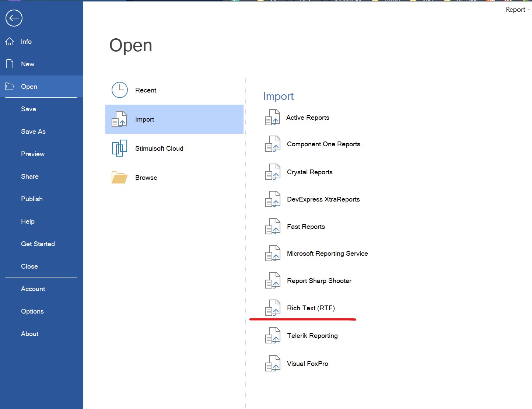Select the Recent label
This screenshot has width=532, height=409.
(146, 90)
